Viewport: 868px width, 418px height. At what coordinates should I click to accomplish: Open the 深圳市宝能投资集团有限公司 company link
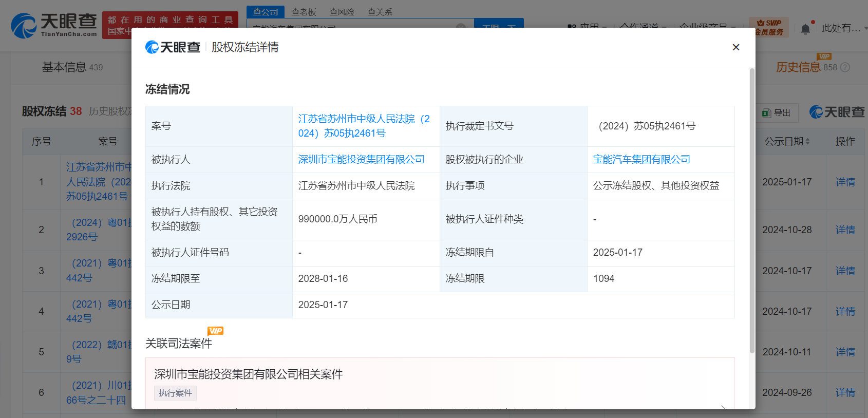(x=361, y=160)
